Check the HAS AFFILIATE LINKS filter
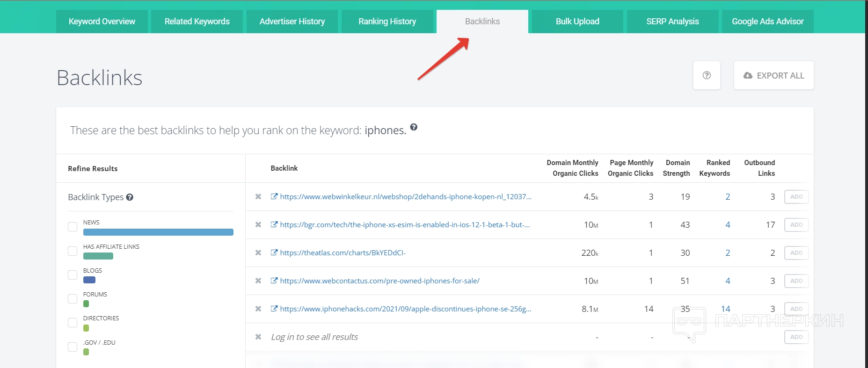Viewport: 868px width, 368px height. [x=73, y=251]
